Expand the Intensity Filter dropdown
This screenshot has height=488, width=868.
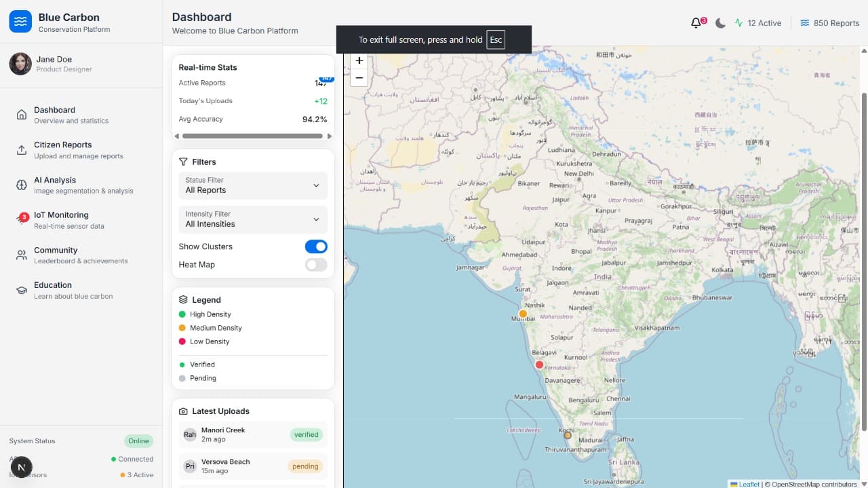tap(253, 219)
